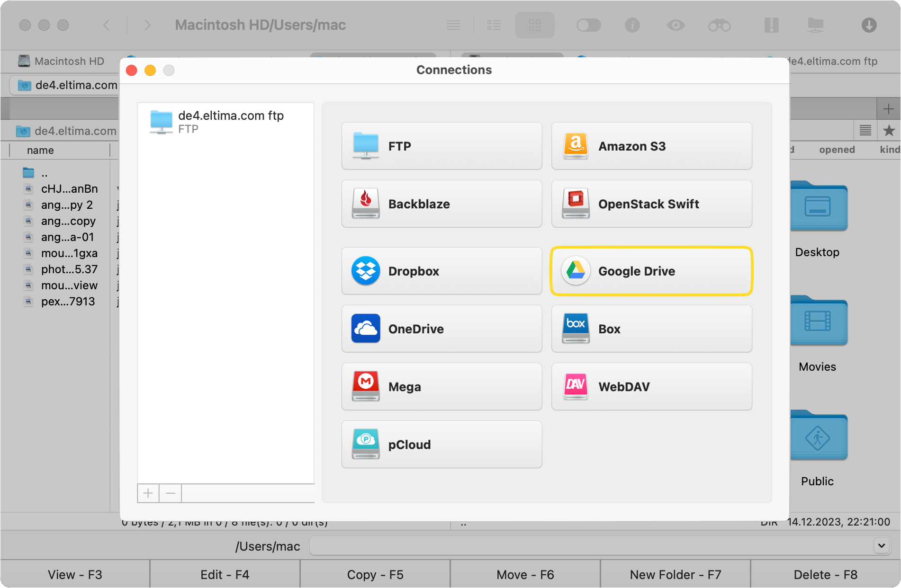Select the saved de4.eltima.com ftp connection

[x=225, y=122]
